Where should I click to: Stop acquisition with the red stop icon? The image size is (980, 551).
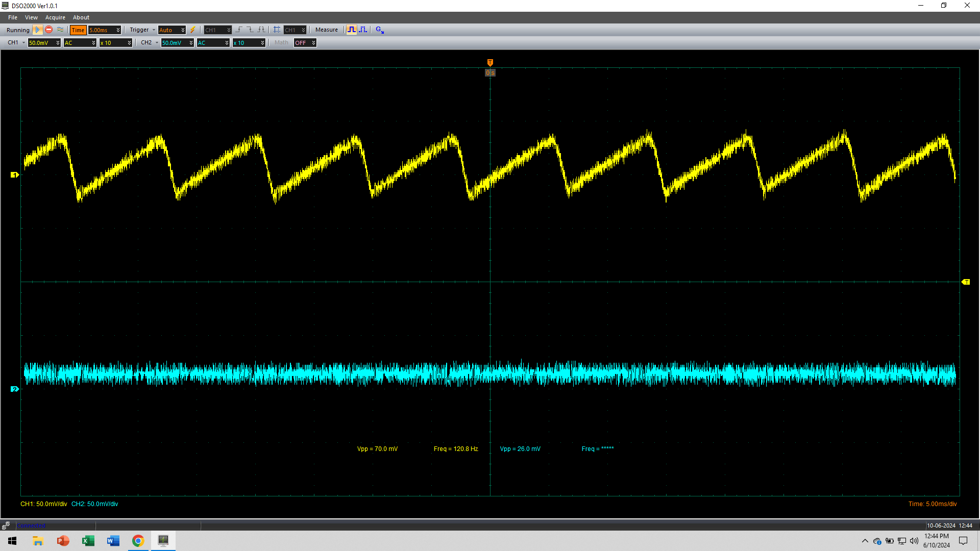[x=49, y=30]
